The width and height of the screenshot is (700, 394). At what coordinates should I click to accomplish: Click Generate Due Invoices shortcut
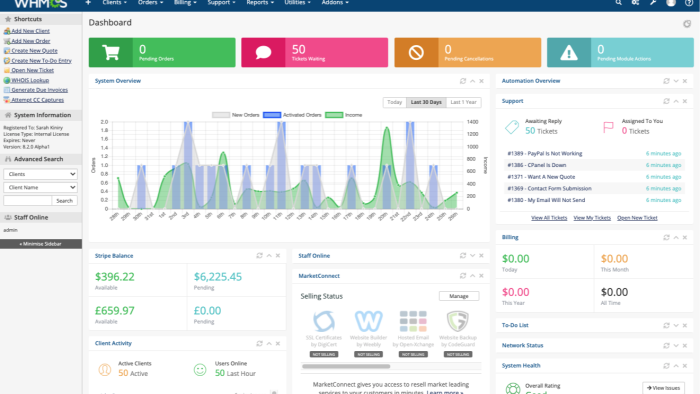click(39, 90)
